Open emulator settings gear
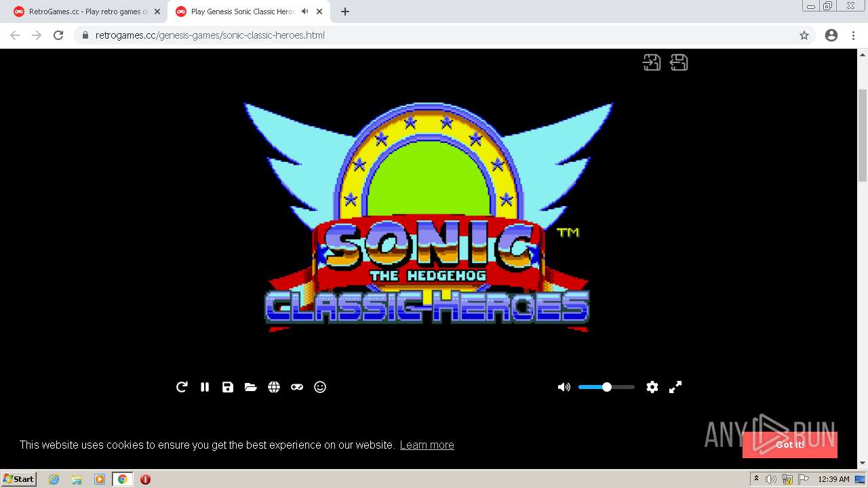This screenshot has height=488, width=868. coord(652,387)
